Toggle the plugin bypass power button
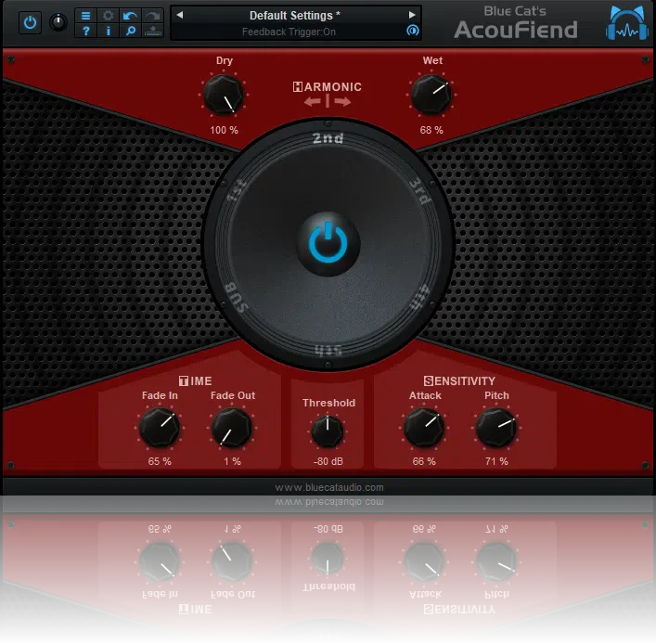Viewport: 656px width, 644px height. point(30,22)
